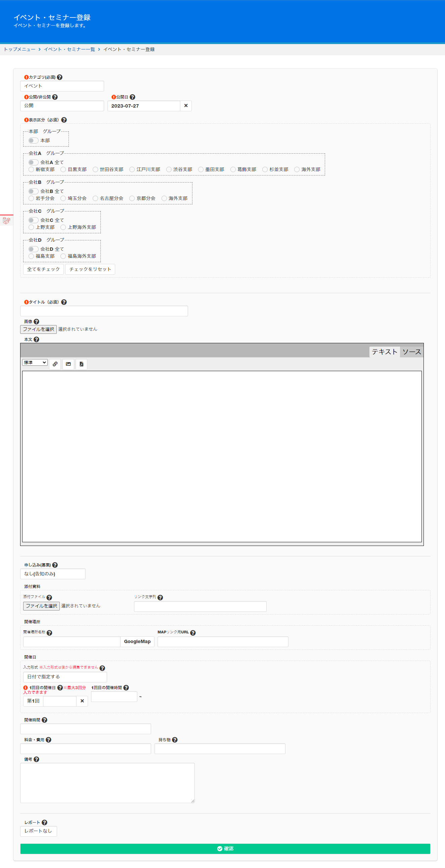The width and height of the screenshot is (445, 868).
Task: Open the 入力形式 dropdown showing 日付で指定する
Action: (x=65, y=677)
